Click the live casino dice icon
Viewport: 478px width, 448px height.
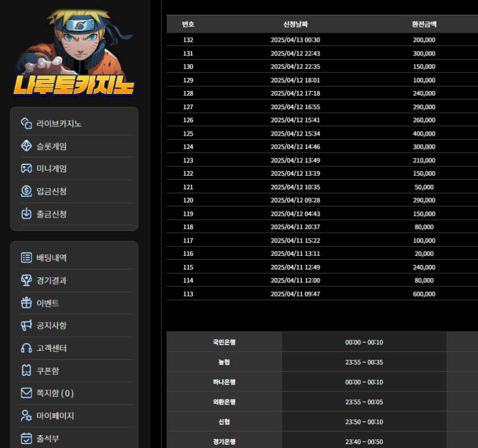[26, 124]
